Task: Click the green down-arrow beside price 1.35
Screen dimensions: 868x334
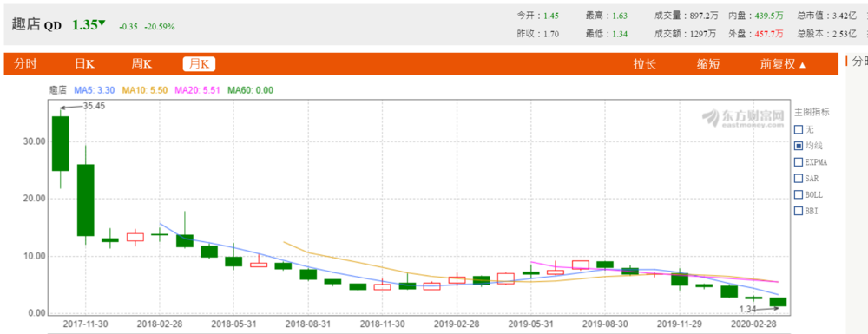Action: click(102, 23)
